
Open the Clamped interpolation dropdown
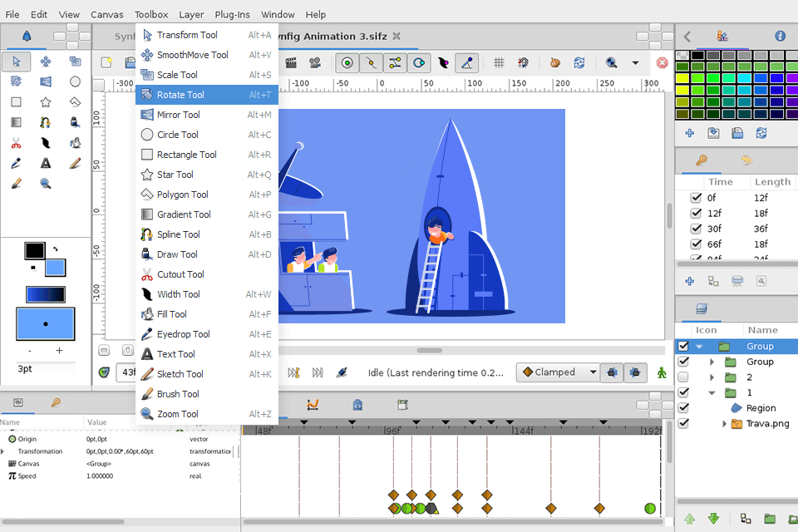(557, 372)
